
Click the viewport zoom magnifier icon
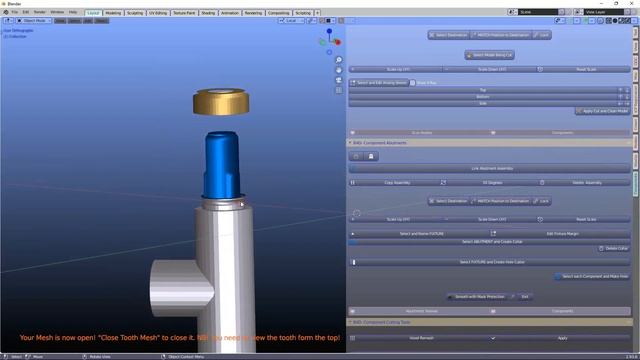click(x=339, y=60)
